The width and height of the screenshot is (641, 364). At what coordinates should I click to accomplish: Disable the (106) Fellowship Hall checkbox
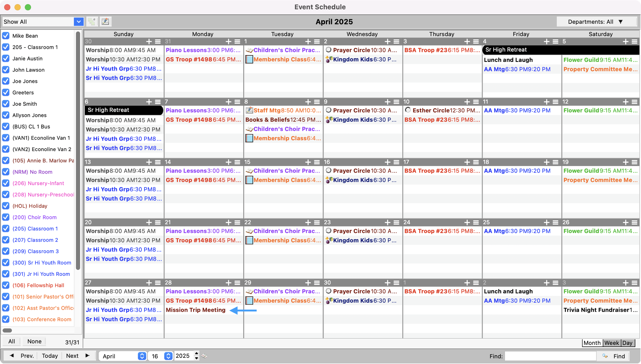(6, 285)
